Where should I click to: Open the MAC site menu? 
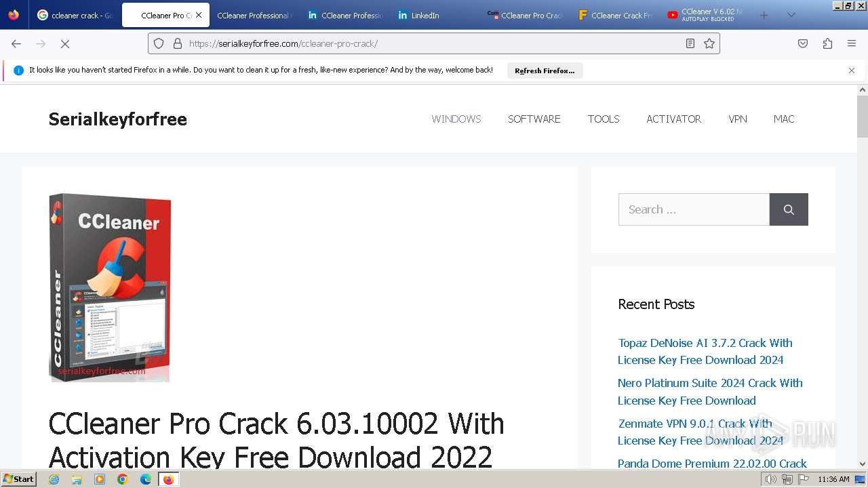(x=784, y=119)
